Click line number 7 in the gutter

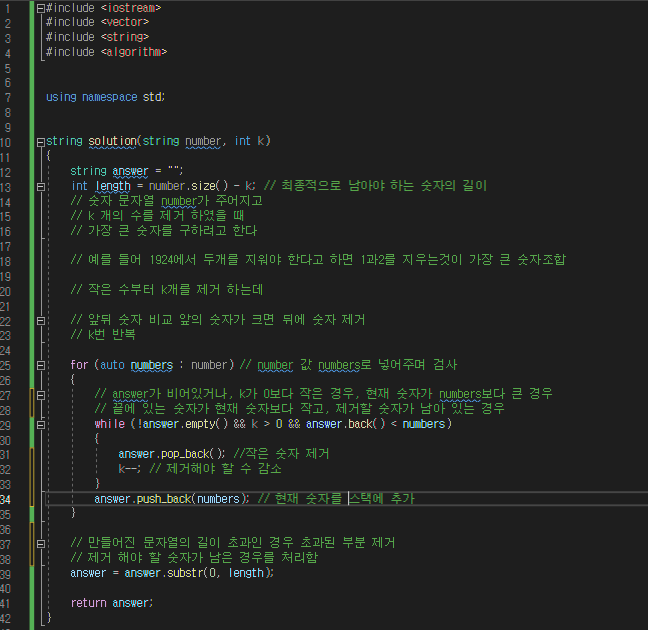[x=7, y=98]
